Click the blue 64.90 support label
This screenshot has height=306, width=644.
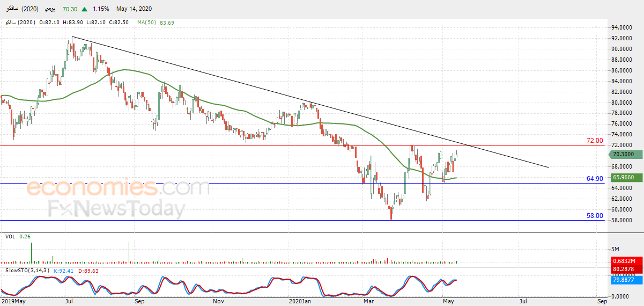595,178
